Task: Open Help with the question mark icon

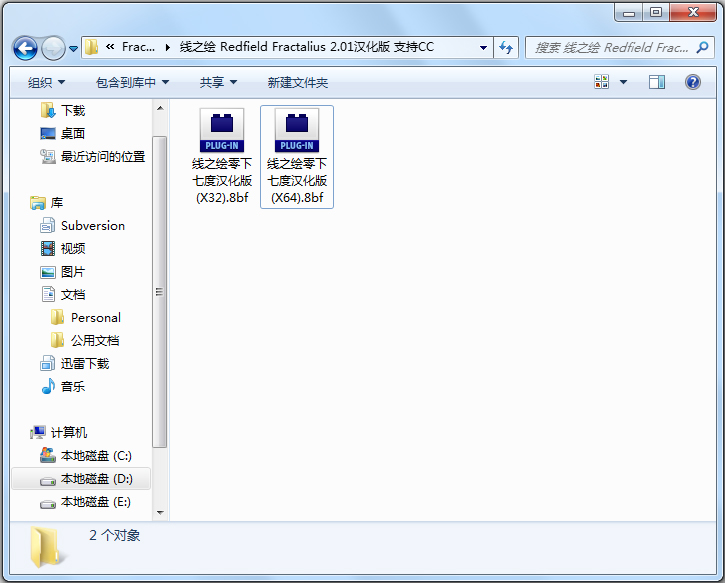Action: [693, 82]
